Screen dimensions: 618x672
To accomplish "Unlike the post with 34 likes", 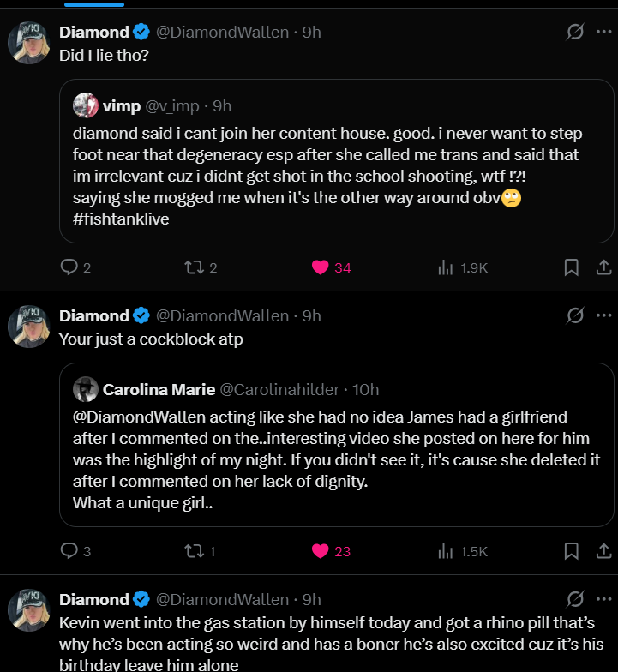I will (331, 267).
